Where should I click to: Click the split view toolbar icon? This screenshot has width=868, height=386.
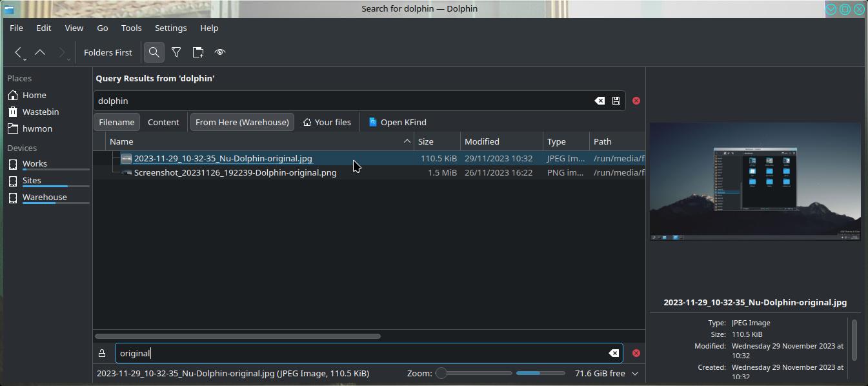(x=198, y=53)
